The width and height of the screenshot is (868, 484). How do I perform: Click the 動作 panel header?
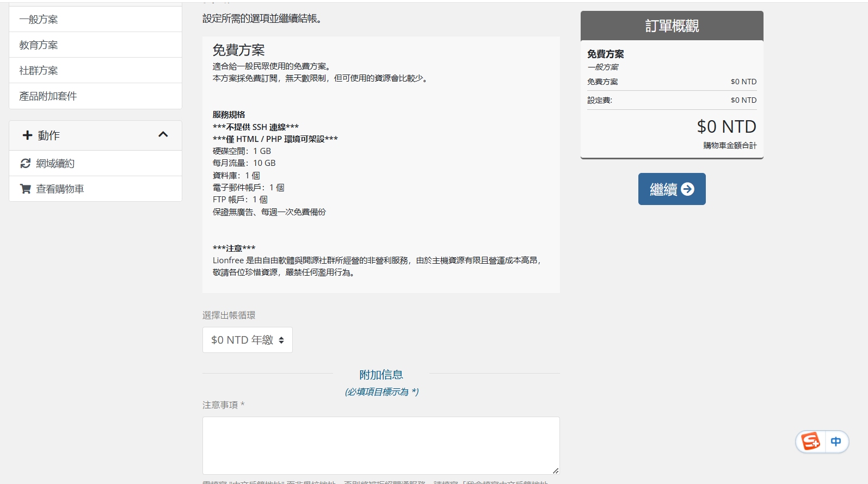point(96,135)
